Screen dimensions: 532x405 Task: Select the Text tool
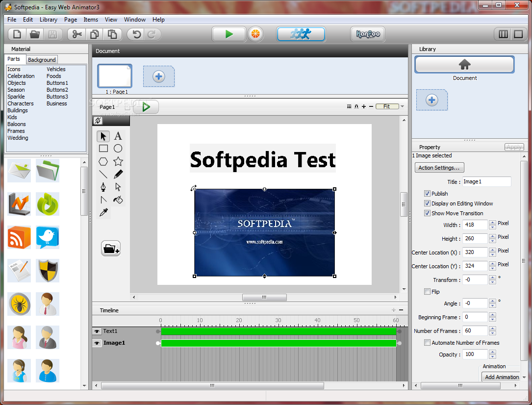118,136
